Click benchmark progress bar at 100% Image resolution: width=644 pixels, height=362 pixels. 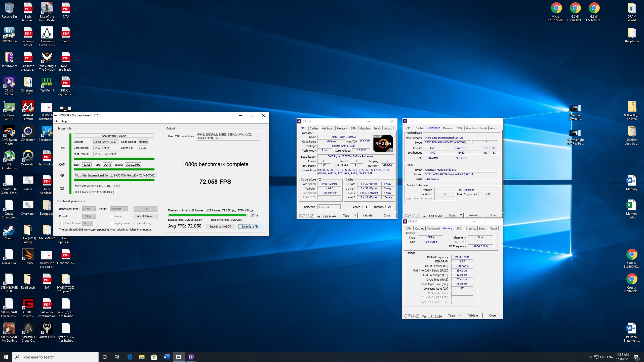pos(208,215)
